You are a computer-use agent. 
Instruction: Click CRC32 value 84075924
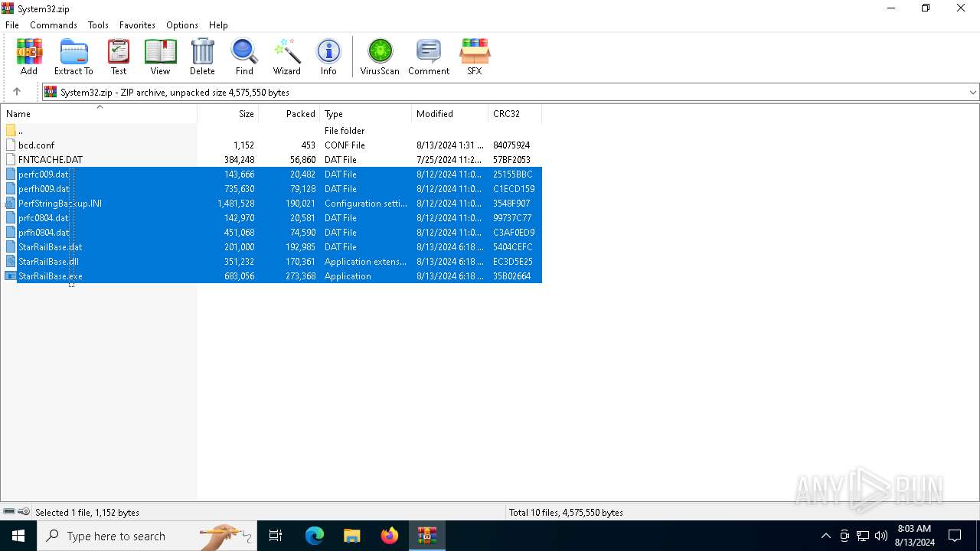click(511, 145)
